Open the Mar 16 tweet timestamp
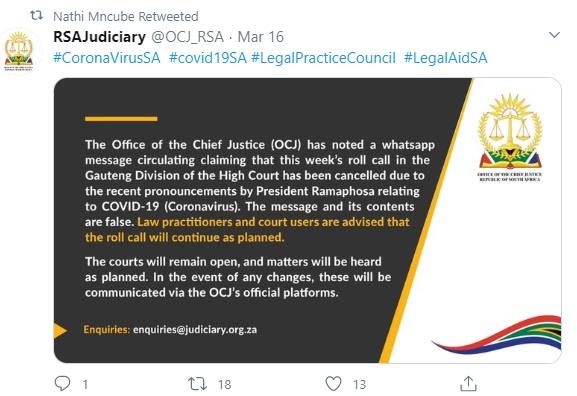This screenshot has width=577, height=396. click(261, 37)
